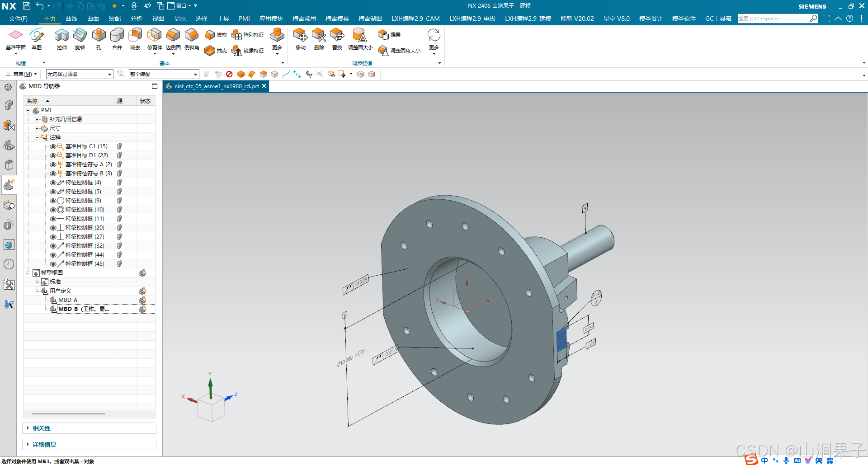This screenshot has height=465, width=868.
Task: Click the 旋转 revolve tool
Action: [80, 39]
